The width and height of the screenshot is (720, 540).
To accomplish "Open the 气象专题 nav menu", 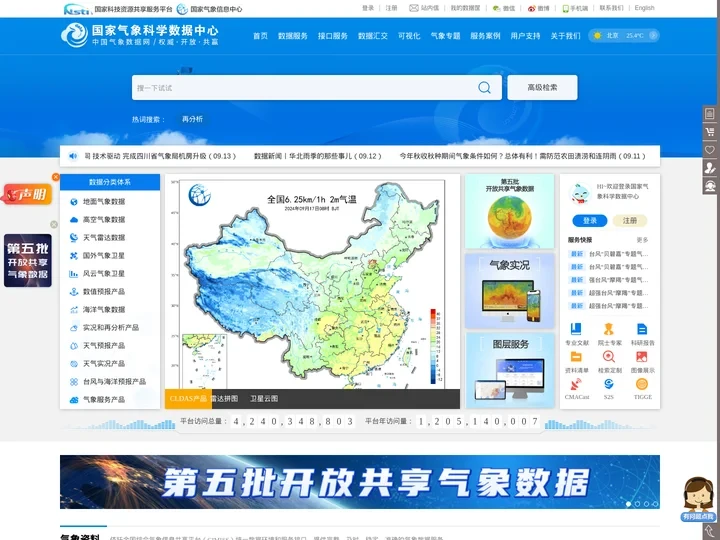I will point(445,36).
